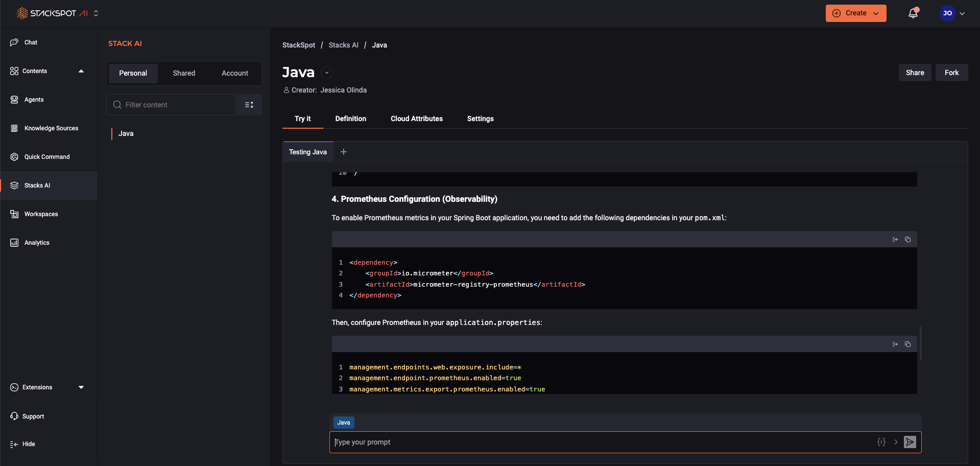
Task: Select the Try it tab
Action: [x=303, y=119]
